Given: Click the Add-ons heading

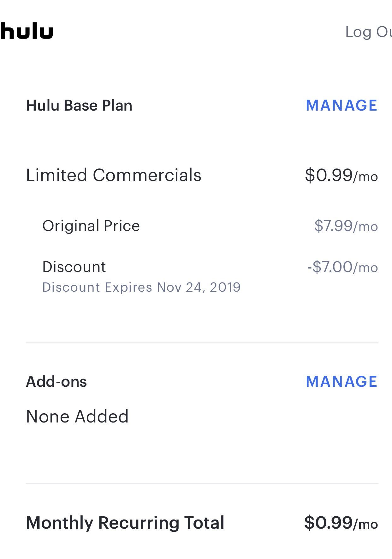Looking at the screenshot, I should tap(56, 381).
